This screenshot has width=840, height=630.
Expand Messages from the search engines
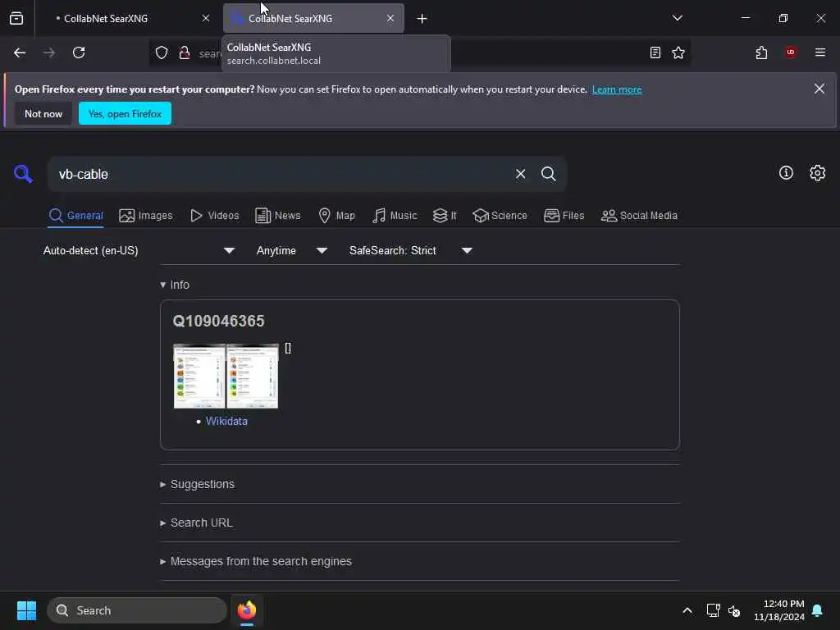pos(256,561)
